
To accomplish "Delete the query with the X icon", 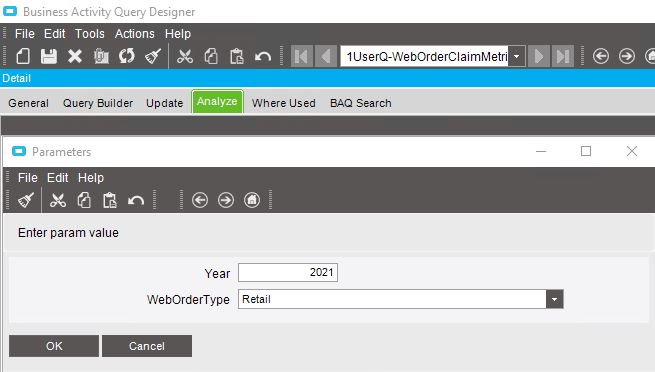I will tap(75, 56).
